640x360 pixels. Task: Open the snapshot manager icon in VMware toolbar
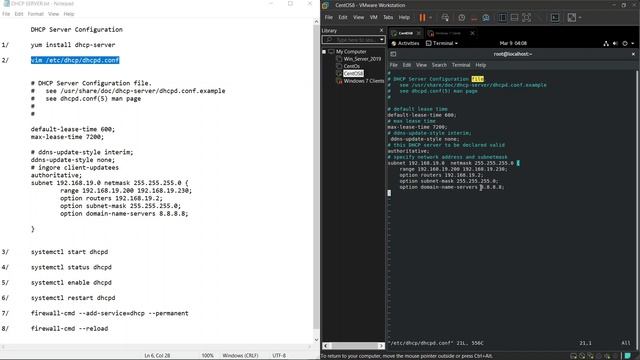tap(486, 18)
